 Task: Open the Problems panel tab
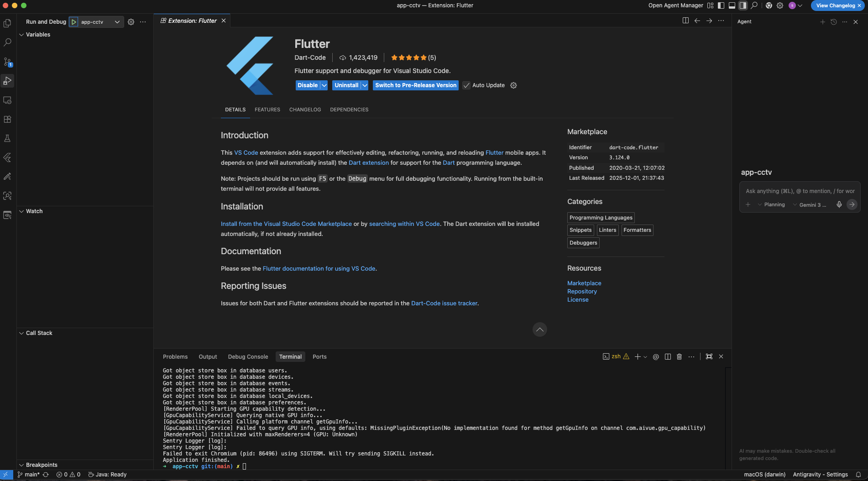pos(175,357)
